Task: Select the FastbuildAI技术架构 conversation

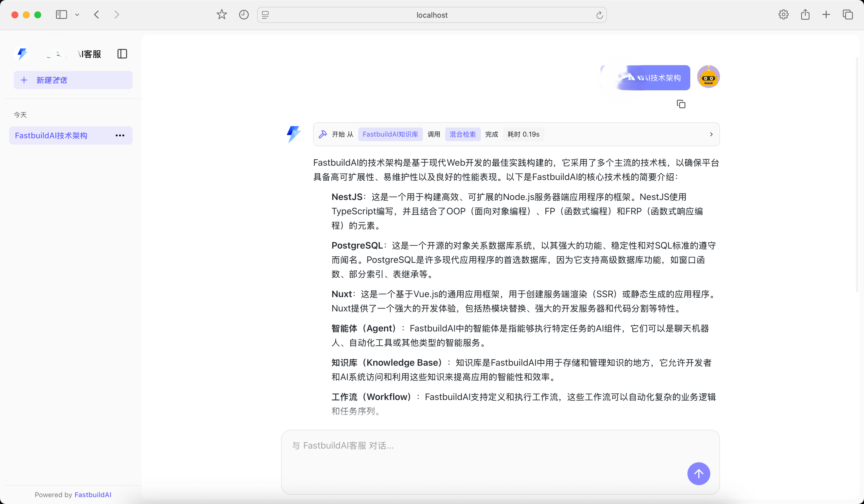Action: tap(51, 135)
